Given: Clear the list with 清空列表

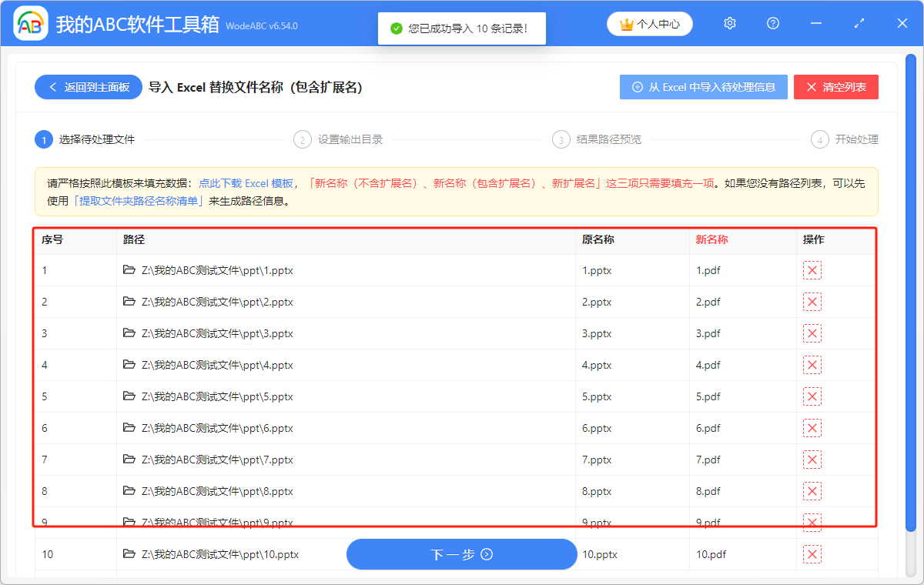Looking at the screenshot, I should [x=835, y=88].
